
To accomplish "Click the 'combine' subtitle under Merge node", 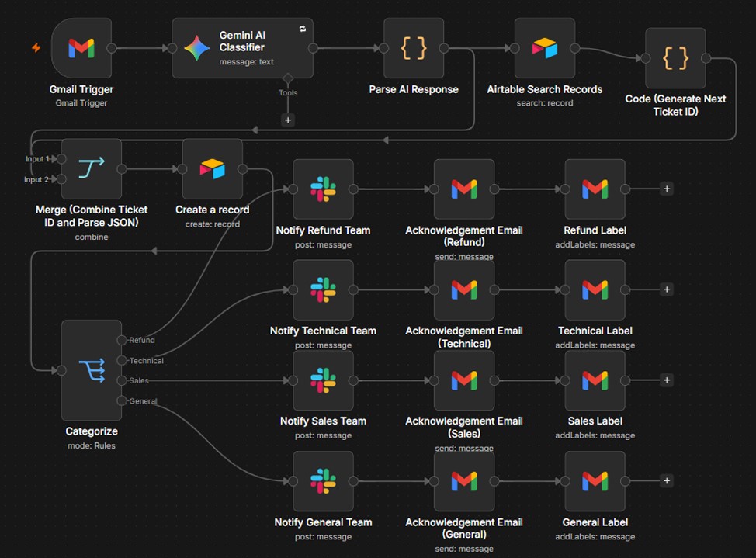I will tap(92, 237).
